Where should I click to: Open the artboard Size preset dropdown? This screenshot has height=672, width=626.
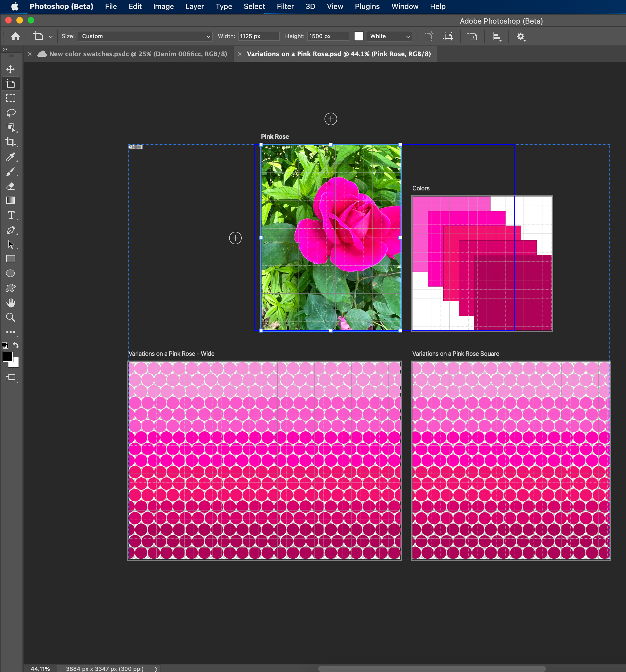[x=145, y=36]
